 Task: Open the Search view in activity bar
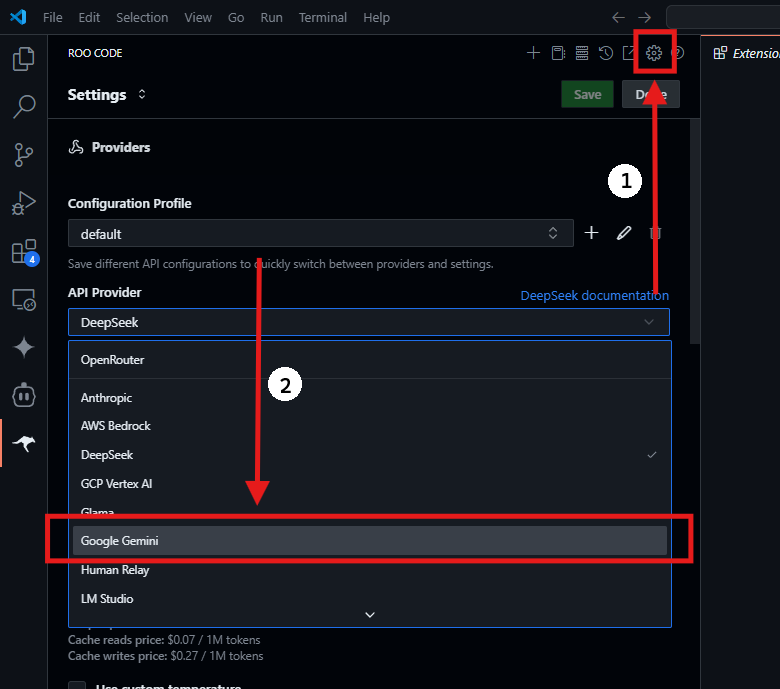click(23, 106)
